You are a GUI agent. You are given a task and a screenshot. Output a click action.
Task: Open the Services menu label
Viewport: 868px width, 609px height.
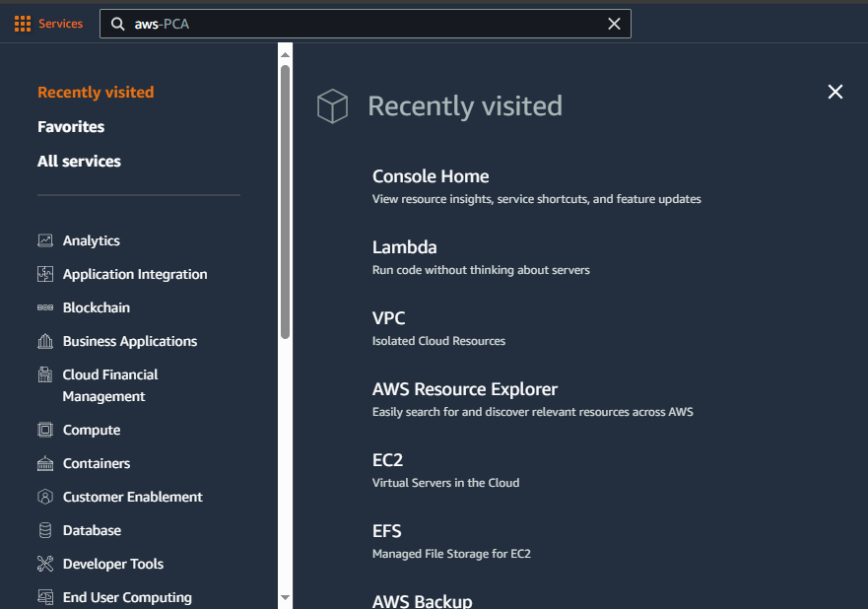tap(60, 24)
